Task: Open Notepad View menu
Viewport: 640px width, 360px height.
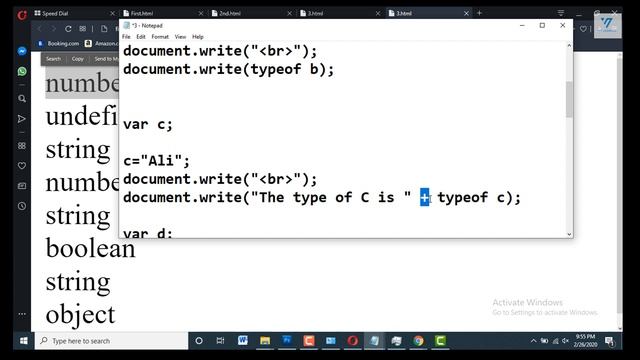Action: [180, 37]
